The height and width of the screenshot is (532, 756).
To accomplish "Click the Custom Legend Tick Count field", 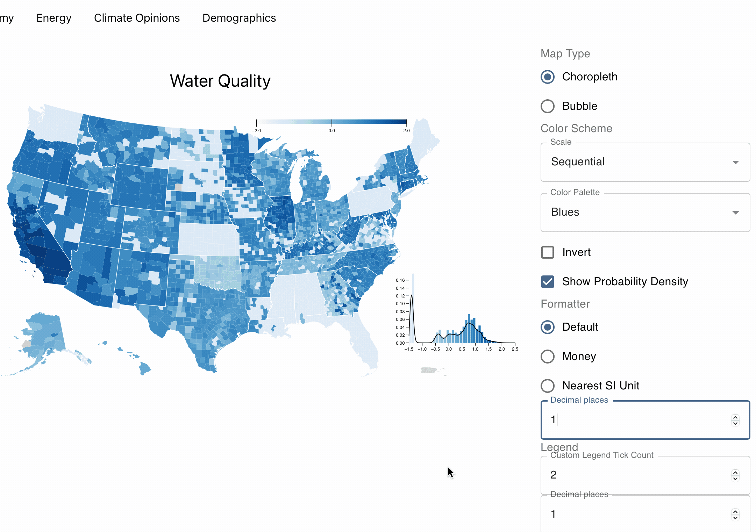I will pyautogui.click(x=629, y=475).
